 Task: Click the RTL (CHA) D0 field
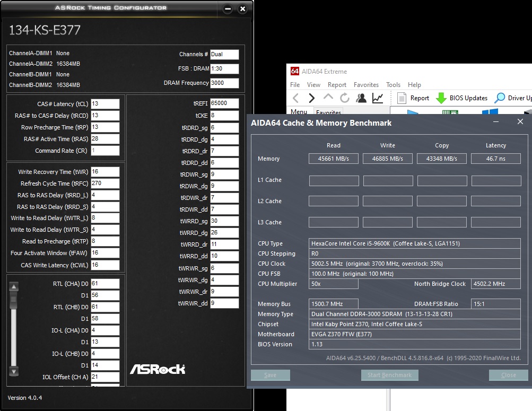(105, 284)
